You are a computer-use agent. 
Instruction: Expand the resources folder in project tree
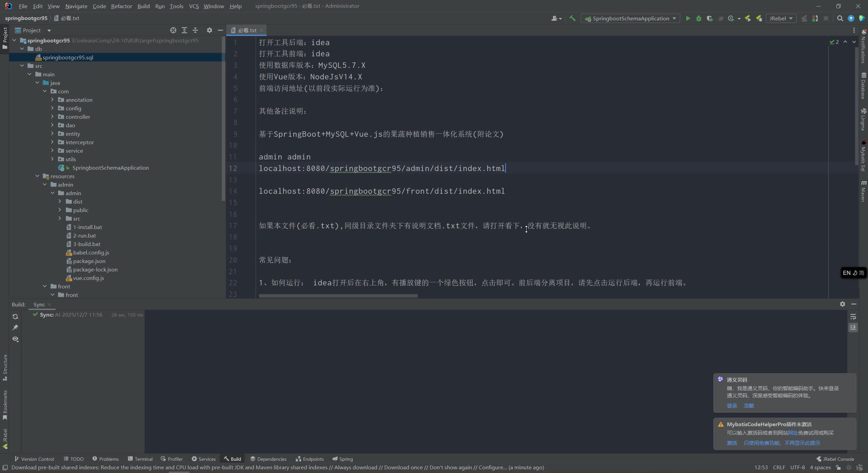(x=37, y=176)
